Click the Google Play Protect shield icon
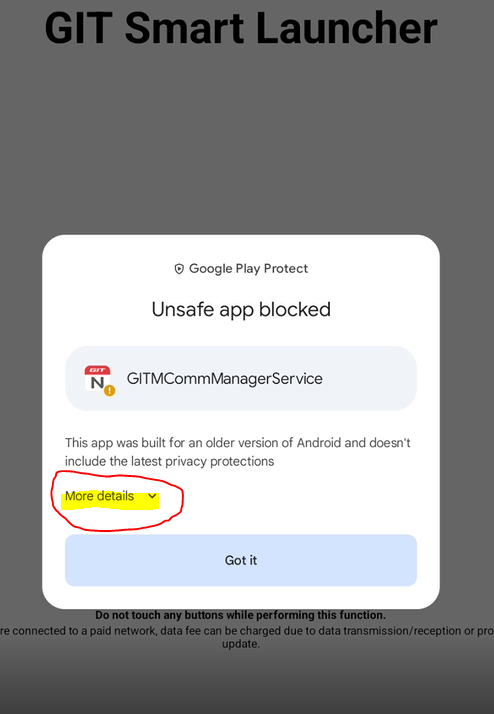 [x=179, y=269]
